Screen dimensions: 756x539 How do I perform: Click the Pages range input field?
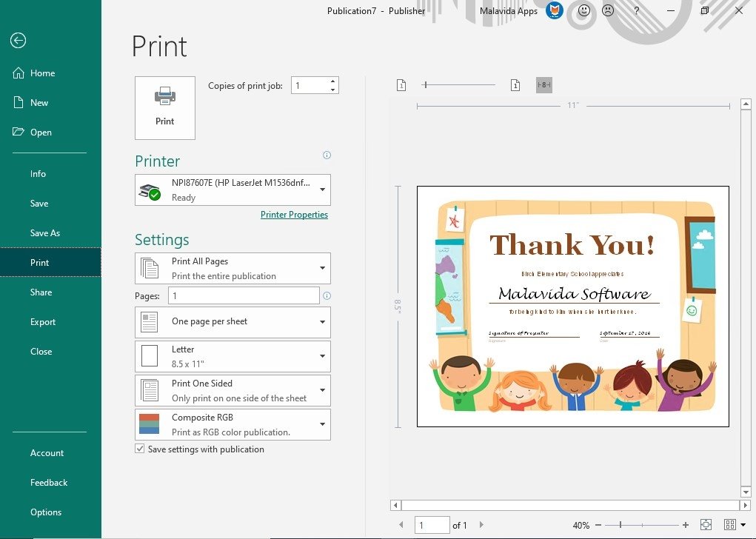tap(244, 296)
